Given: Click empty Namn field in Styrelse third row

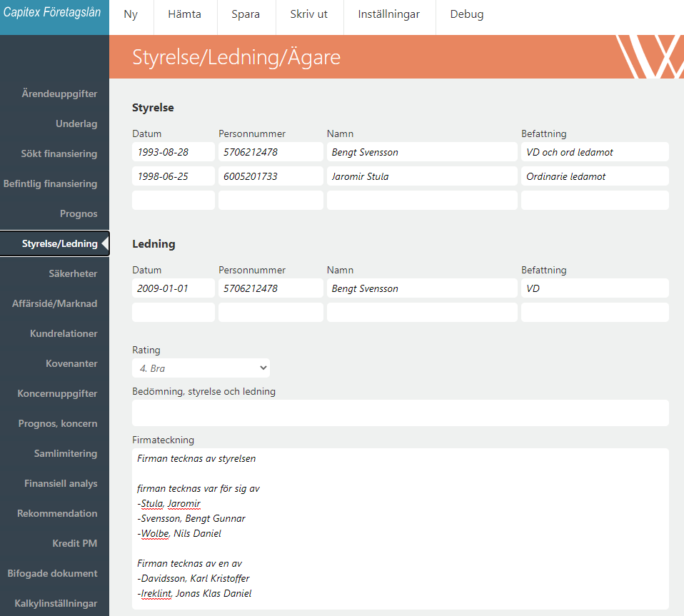Looking at the screenshot, I should tap(422, 201).
